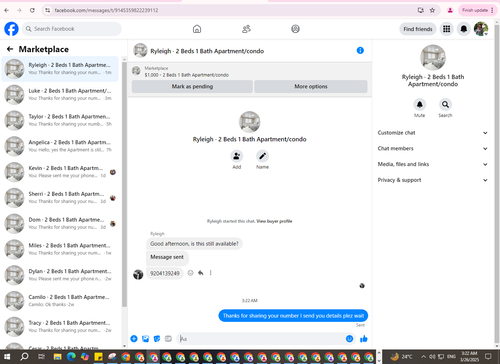Click the Facebook logo icon
Viewport: 500px width, 364px height.
coord(11,29)
